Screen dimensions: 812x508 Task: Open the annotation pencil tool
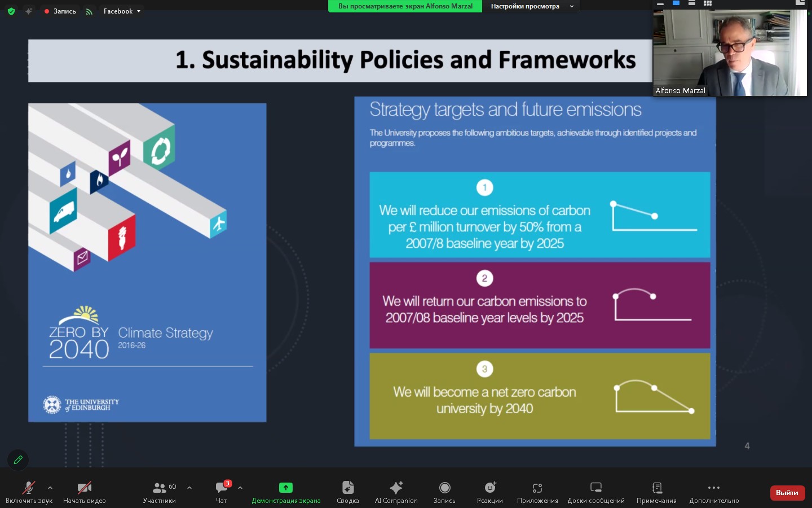(18, 460)
